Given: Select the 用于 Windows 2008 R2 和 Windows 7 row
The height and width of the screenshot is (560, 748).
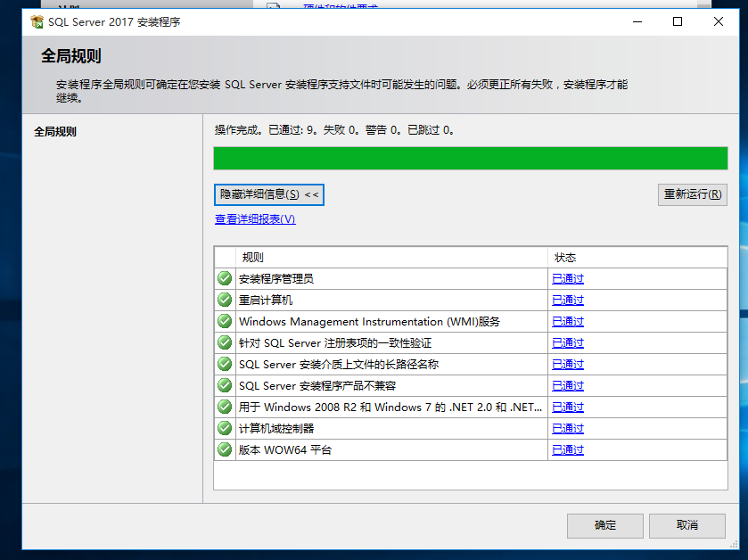Looking at the screenshot, I should click(x=471, y=407).
